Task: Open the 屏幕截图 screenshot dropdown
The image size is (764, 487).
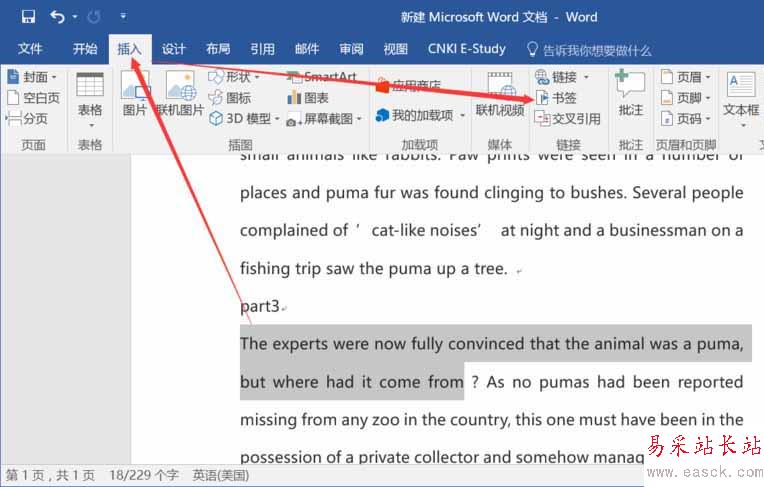Action: click(324, 119)
